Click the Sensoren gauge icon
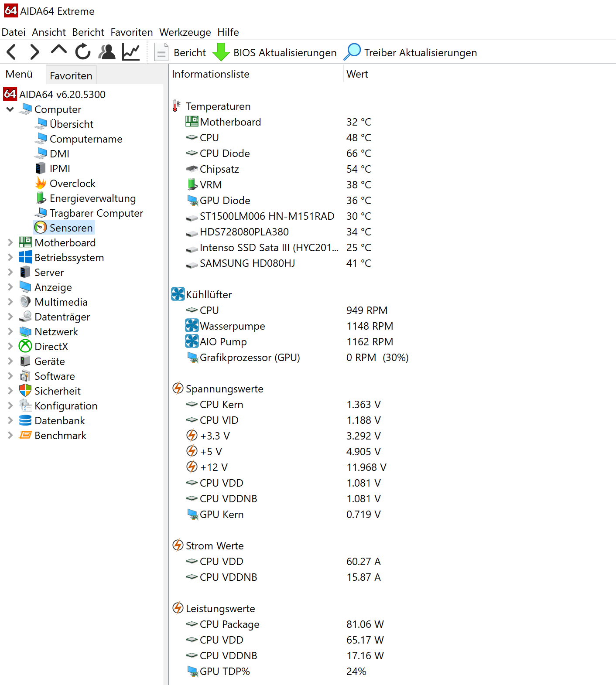Viewport: 616px width, 685px height. (x=41, y=228)
